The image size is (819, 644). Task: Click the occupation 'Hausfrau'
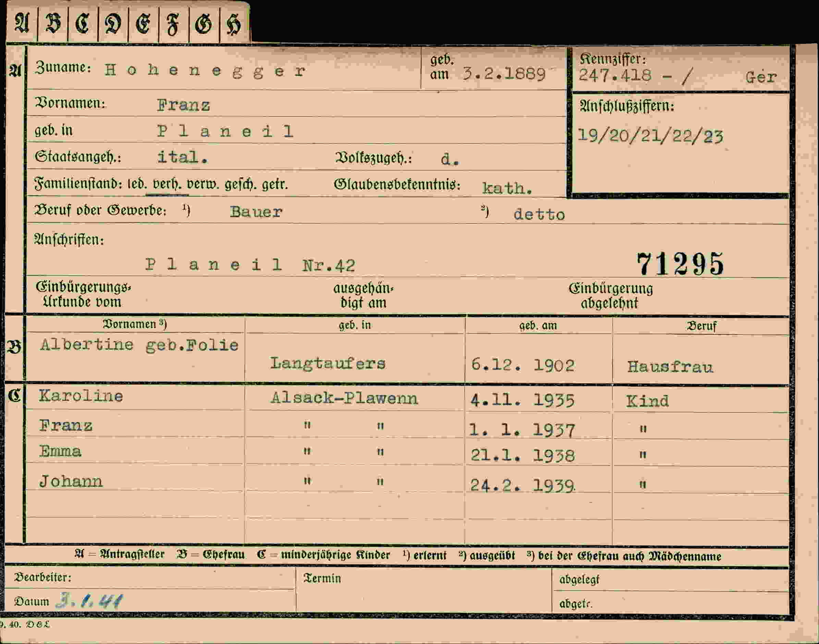[x=670, y=367]
